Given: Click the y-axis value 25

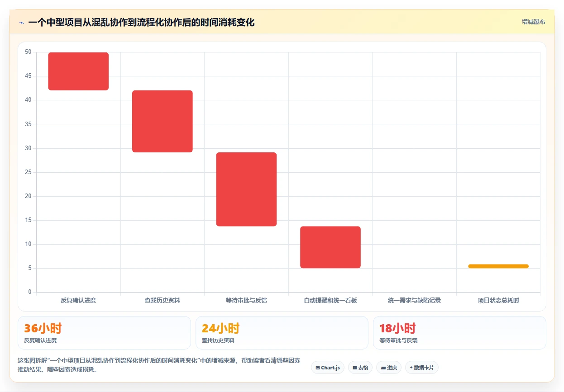Looking at the screenshot, I should pos(28,172).
